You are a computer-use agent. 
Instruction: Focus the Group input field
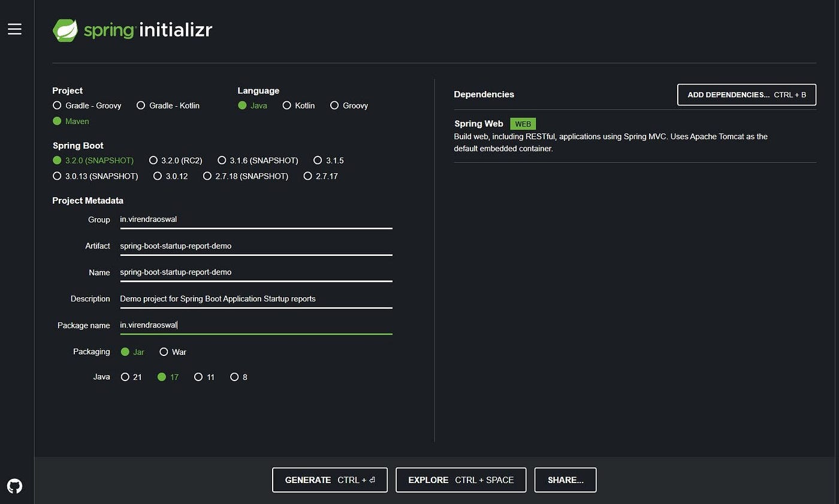click(256, 219)
